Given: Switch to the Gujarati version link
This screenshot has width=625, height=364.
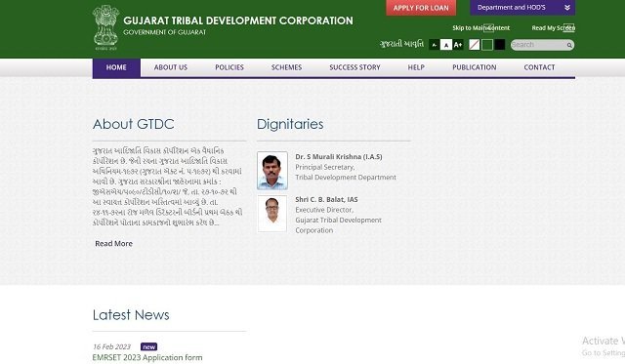Looking at the screenshot, I should point(401,44).
